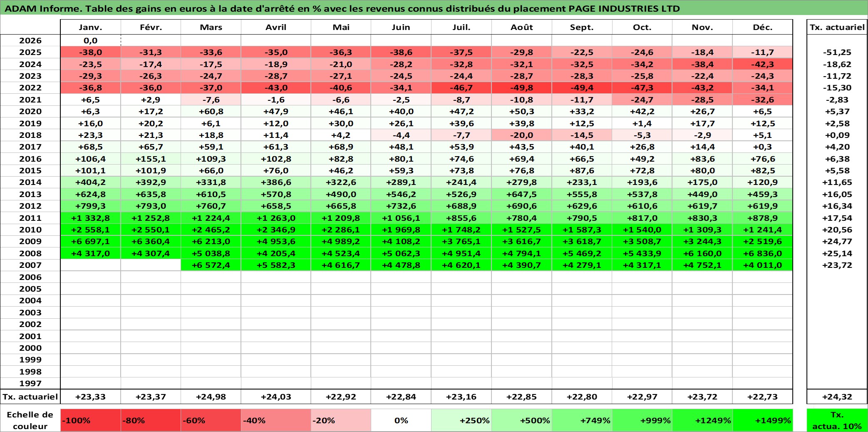Select the +6 572,4 cell in 2007 row

[211, 265]
